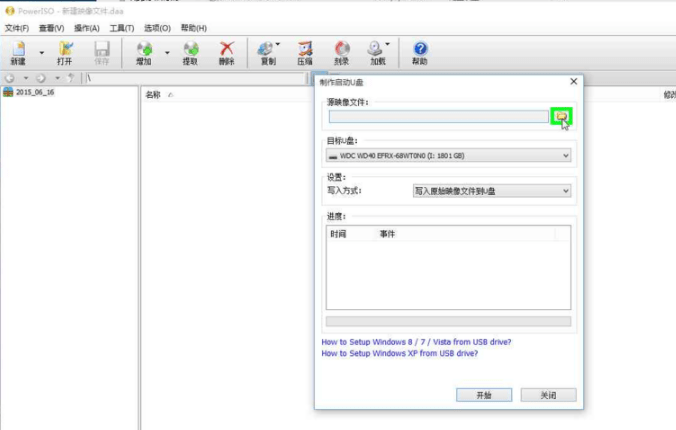
Task: Expand the 新建 dropdown arrow
Action: pos(42,53)
